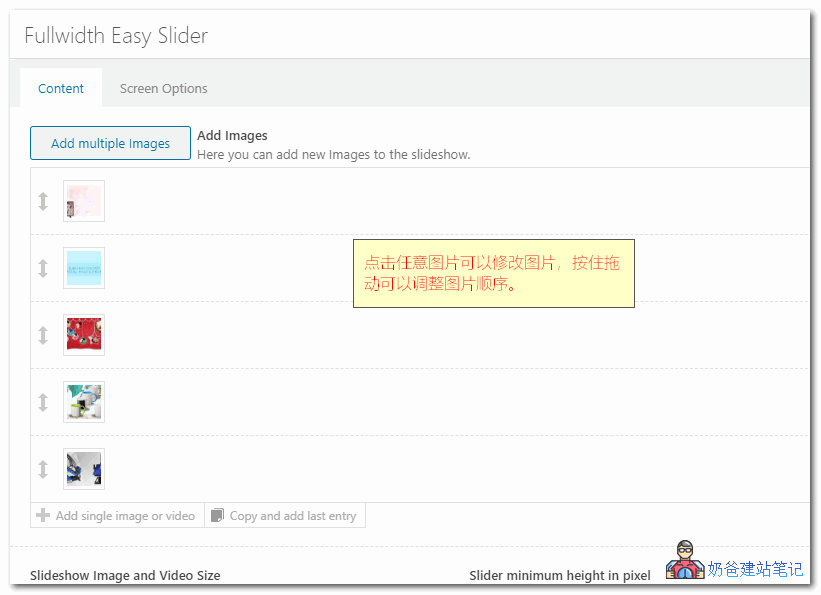Image resolution: width=821 pixels, height=595 pixels.
Task: Click Copy and add last entry
Action: 292,516
